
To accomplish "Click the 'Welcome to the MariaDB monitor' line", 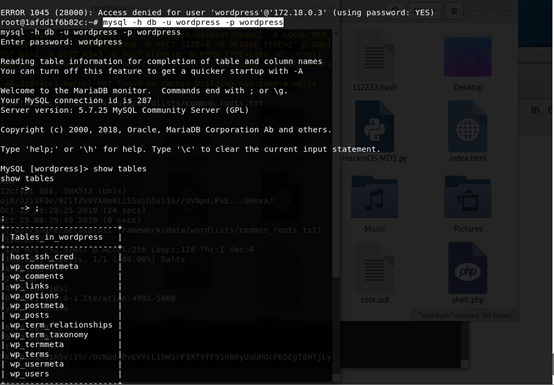I will (144, 91).
